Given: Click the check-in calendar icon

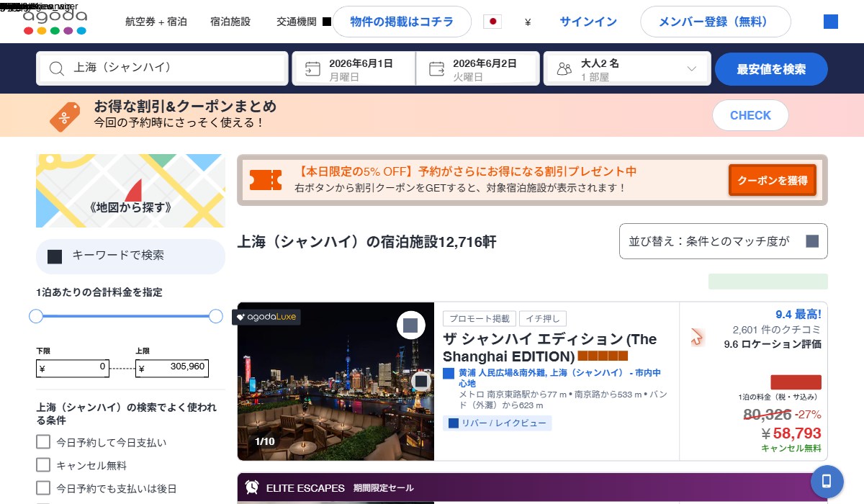Looking at the screenshot, I should (312, 68).
